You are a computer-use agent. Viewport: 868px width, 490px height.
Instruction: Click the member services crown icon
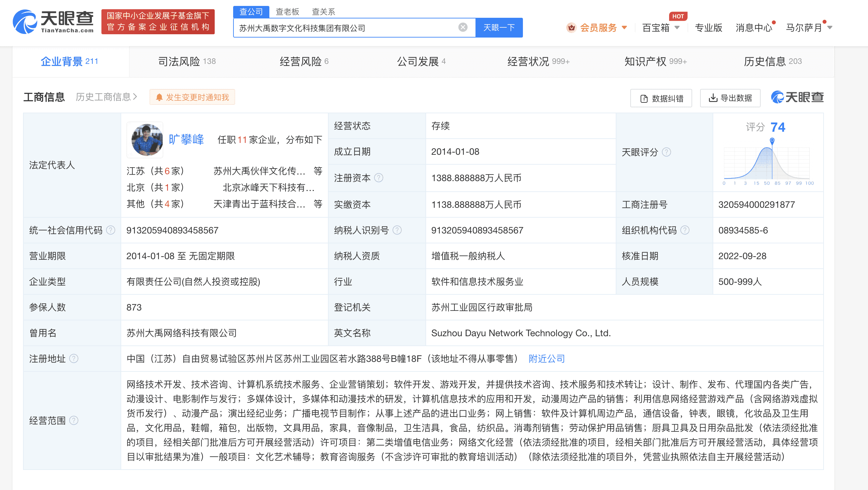(571, 27)
